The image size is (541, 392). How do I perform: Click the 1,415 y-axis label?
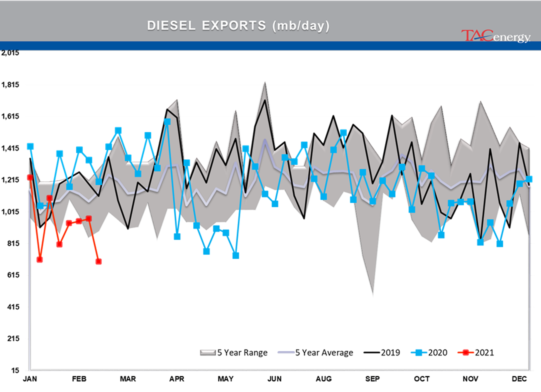(10, 148)
